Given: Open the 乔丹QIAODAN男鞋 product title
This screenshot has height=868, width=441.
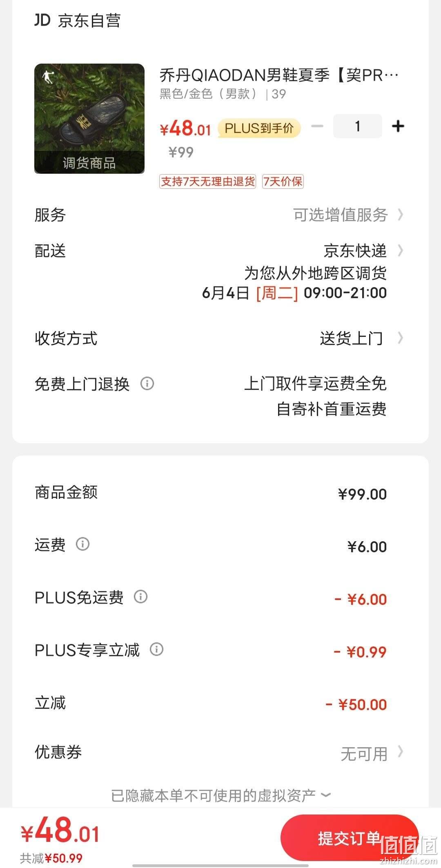Looking at the screenshot, I should point(279,75).
